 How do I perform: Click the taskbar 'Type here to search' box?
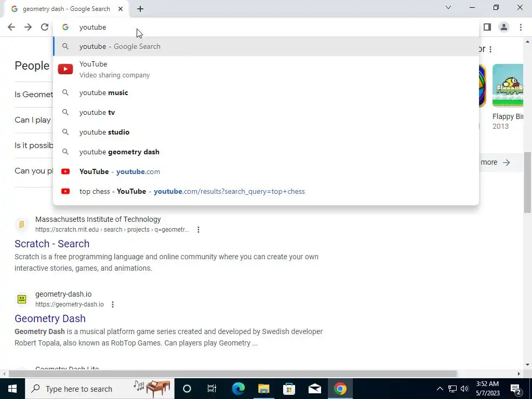[99, 389]
